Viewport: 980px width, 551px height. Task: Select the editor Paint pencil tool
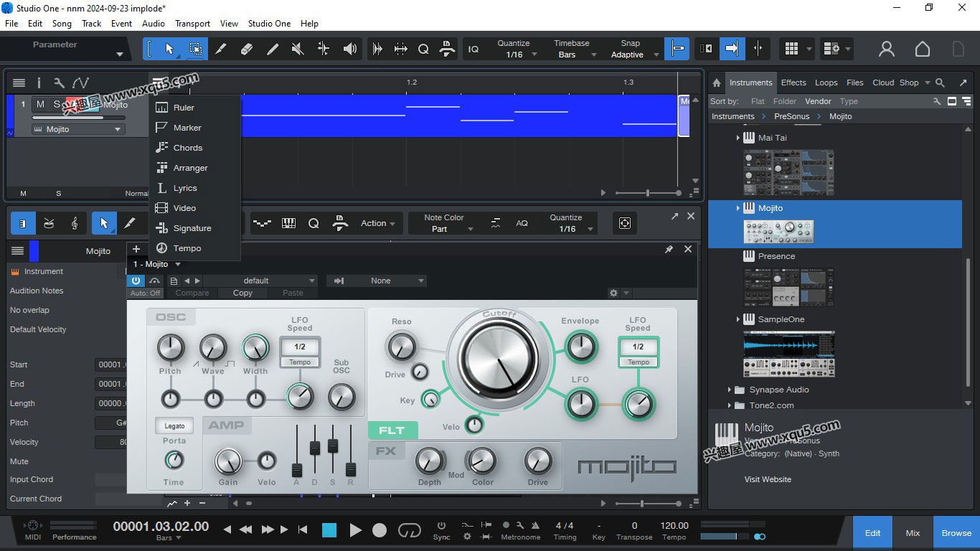coord(130,224)
